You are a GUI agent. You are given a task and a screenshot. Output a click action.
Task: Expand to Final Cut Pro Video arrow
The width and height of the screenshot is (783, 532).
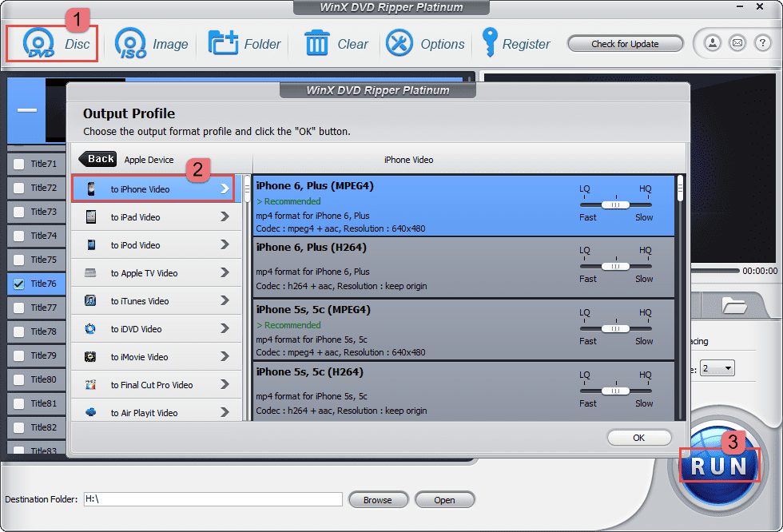225,384
